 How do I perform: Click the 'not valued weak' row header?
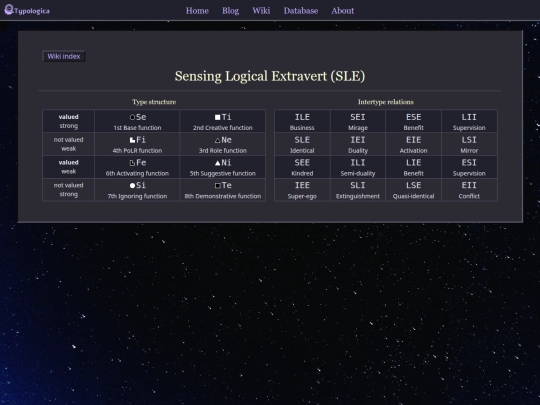pyautogui.click(x=68, y=144)
